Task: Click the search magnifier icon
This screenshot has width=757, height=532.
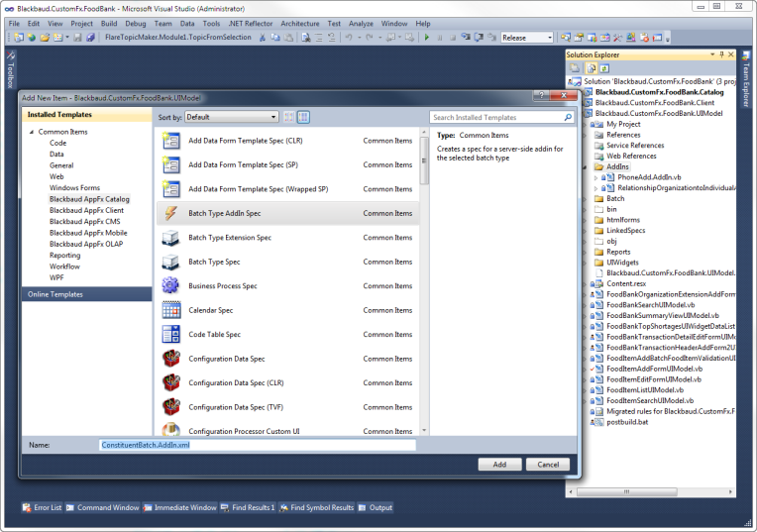Action: coord(568,117)
